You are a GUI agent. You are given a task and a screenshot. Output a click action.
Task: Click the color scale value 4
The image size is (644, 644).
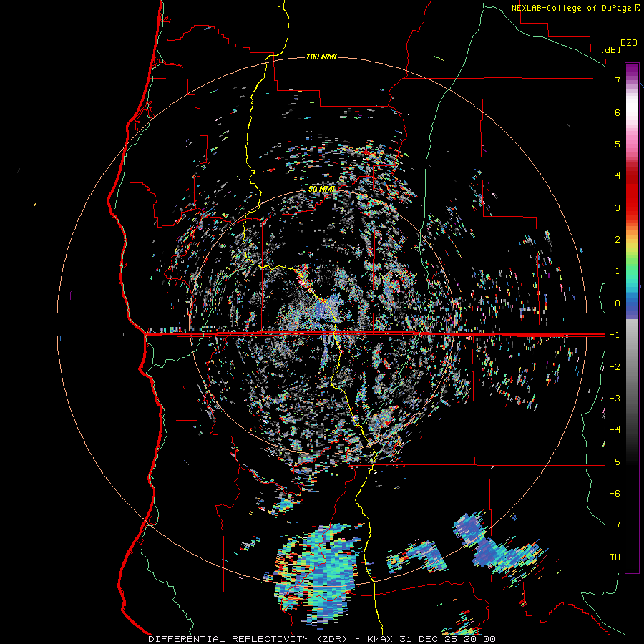pos(618,176)
